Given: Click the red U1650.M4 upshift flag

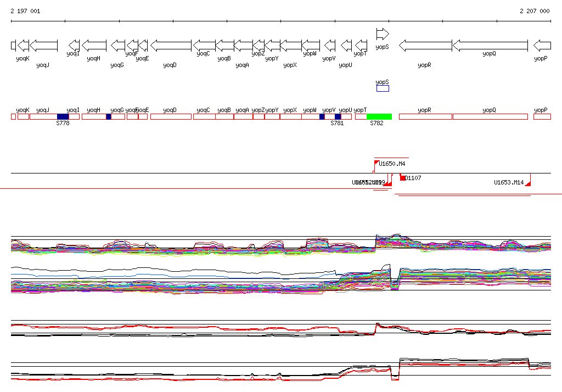Looking at the screenshot, I should (x=376, y=164).
